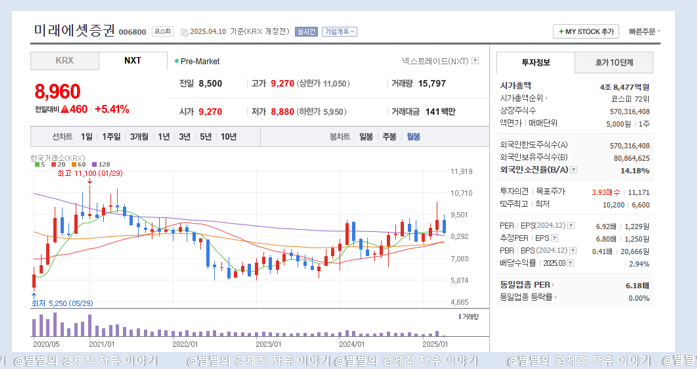Click the 고가 9,270 value
The width and height of the screenshot is (697, 369).
(x=283, y=84)
